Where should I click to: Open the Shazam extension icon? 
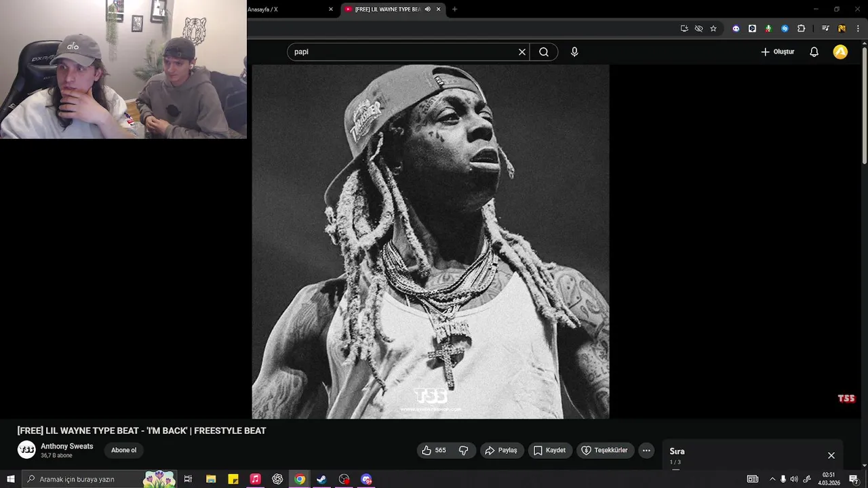point(785,28)
